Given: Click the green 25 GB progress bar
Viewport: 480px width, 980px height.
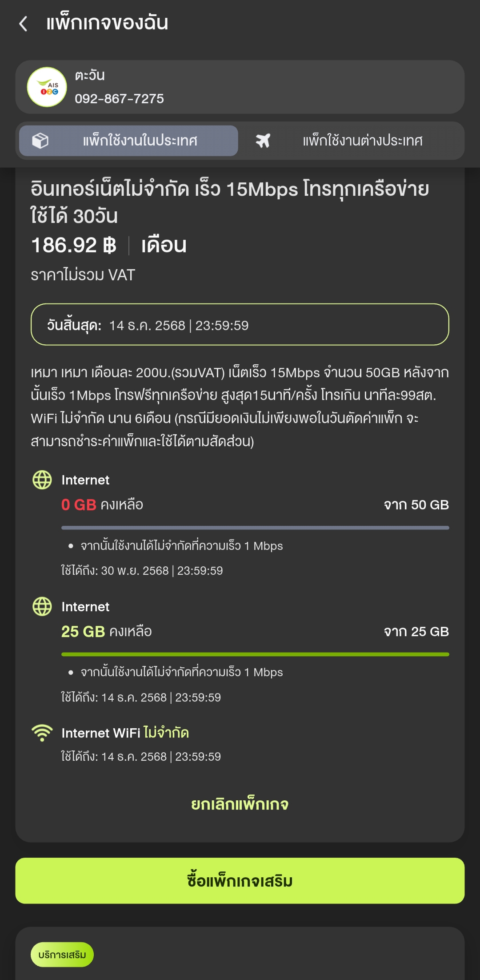Looking at the screenshot, I should click(x=255, y=654).
